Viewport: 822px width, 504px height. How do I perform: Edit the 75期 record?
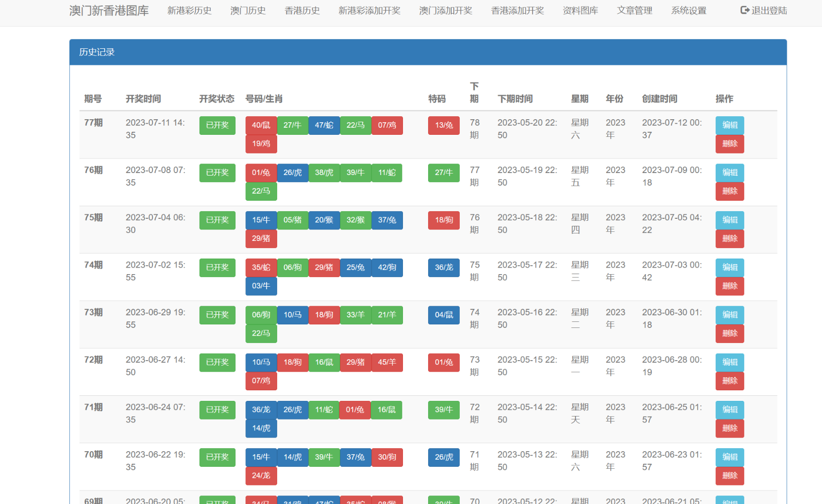coord(729,220)
